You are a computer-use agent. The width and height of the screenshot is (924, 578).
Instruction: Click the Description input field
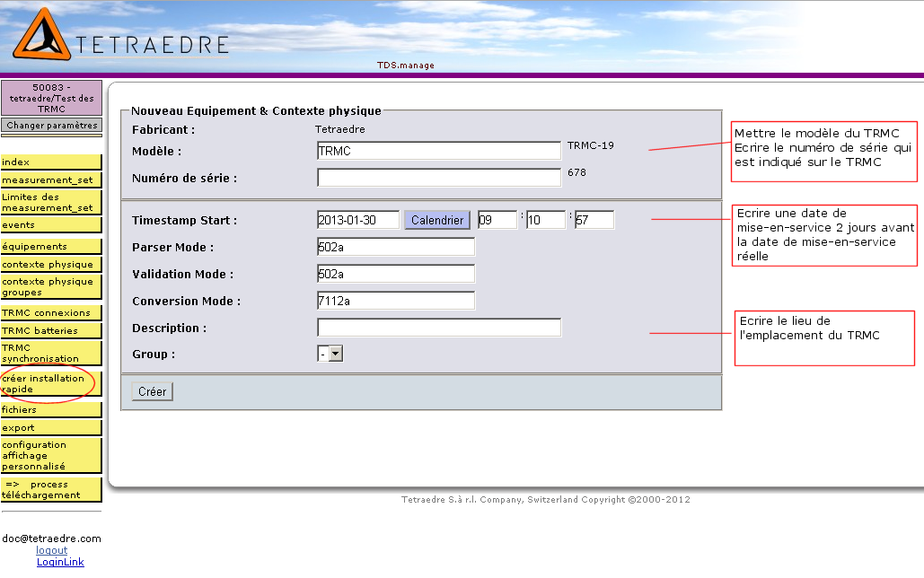click(x=438, y=328)
